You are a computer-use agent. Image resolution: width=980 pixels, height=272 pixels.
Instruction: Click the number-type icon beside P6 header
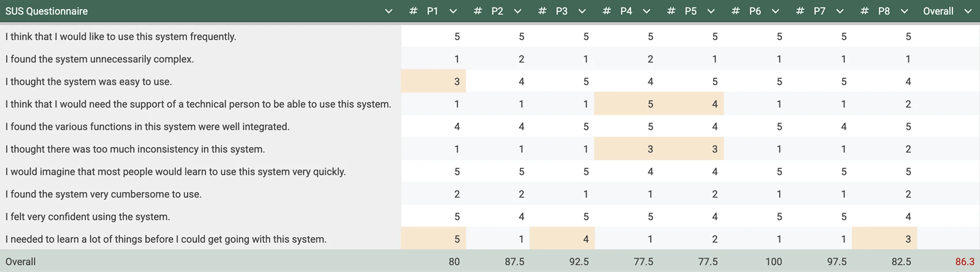pos(735,11)
